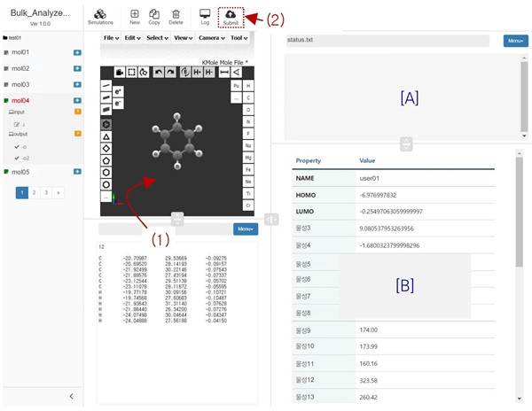532x411 pixels.
Task: Click the Copy icon in the toolbar
Action: point(154,14)
